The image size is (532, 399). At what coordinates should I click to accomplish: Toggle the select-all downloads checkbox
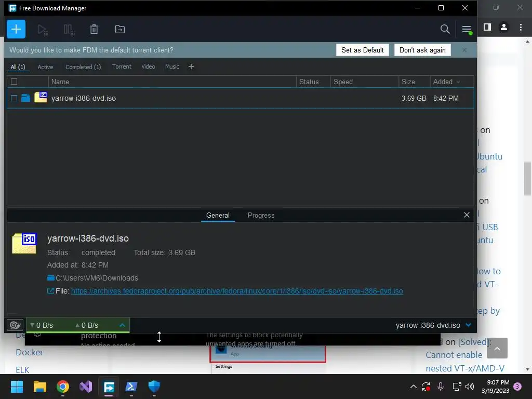coord(14,82)
